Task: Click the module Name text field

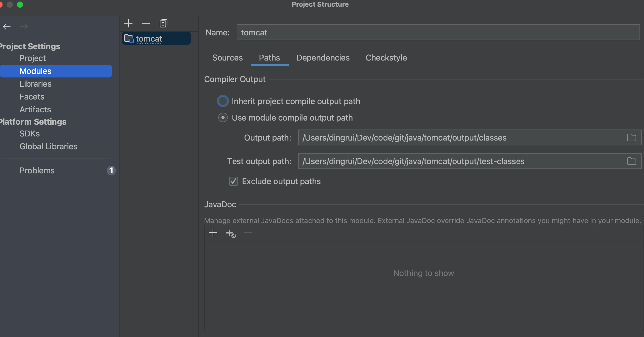Action: 438,33
